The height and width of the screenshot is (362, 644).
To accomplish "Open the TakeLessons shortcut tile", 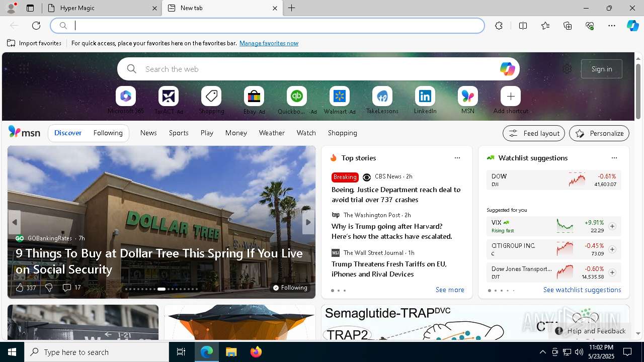I will point(382,96).
